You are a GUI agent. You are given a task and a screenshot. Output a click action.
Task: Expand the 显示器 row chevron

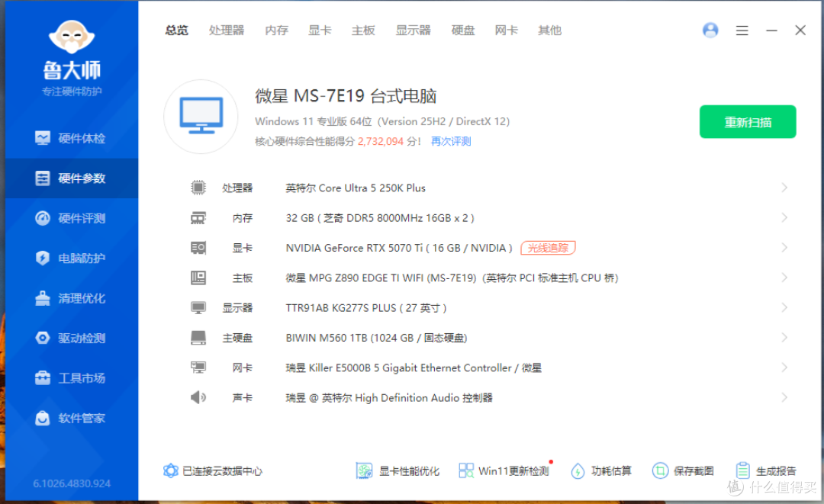(x=784, y=307)
